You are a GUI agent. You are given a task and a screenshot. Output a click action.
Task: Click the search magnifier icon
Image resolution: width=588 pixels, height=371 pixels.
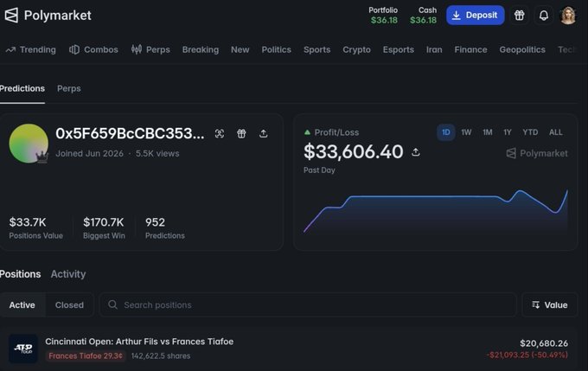tap(112, 304)
